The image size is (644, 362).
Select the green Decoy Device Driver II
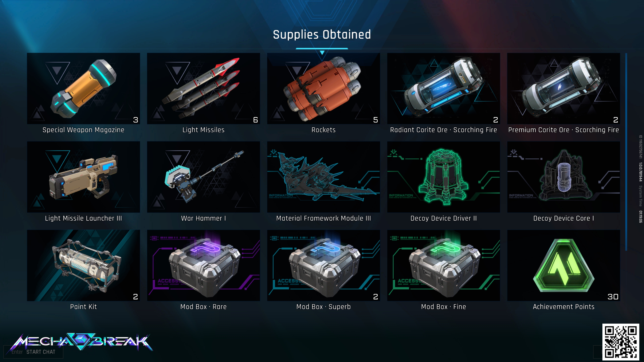coord(443,177)
